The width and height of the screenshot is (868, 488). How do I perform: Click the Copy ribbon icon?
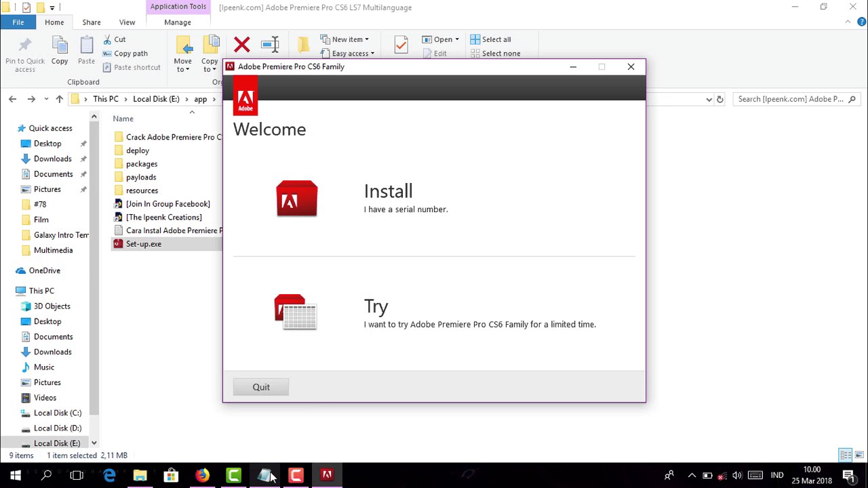[60, 51]
